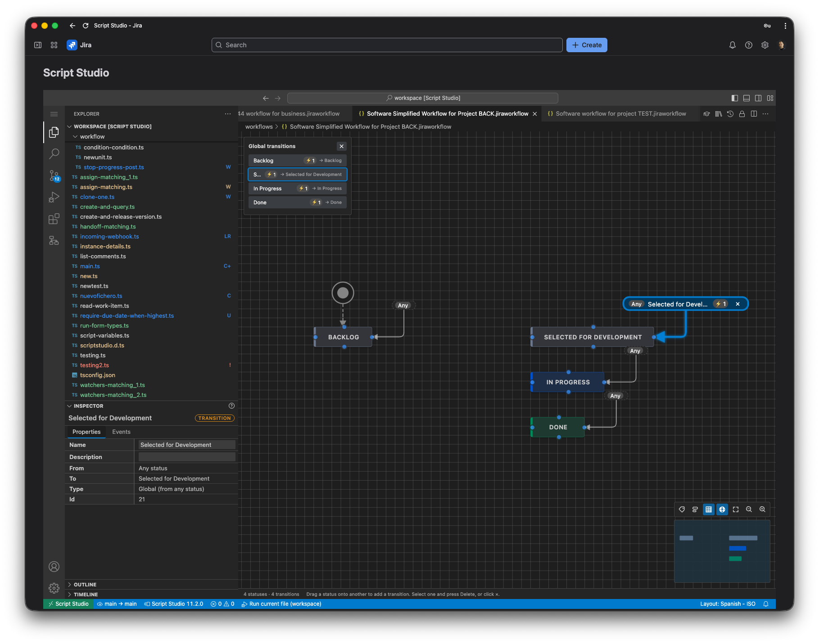Click Layout: Spanish - ISO status item
The width and height of the screenshot is (819, 644).
[x=728, y=604]
